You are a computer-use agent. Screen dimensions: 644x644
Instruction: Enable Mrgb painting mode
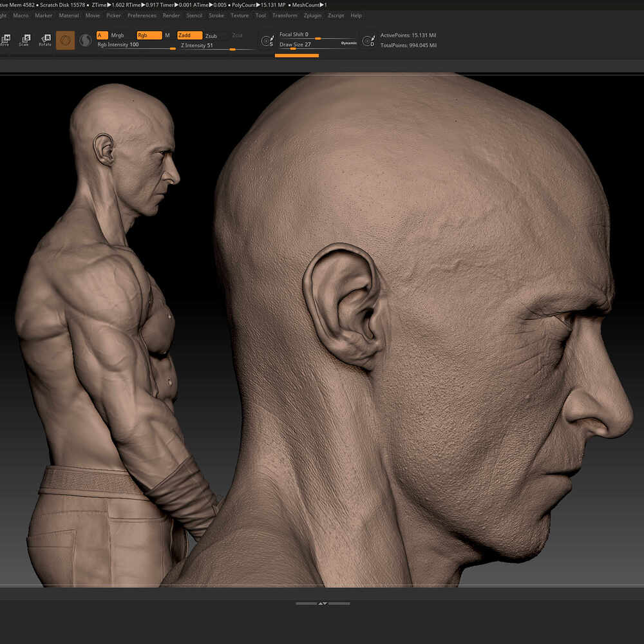click(117, 35)
